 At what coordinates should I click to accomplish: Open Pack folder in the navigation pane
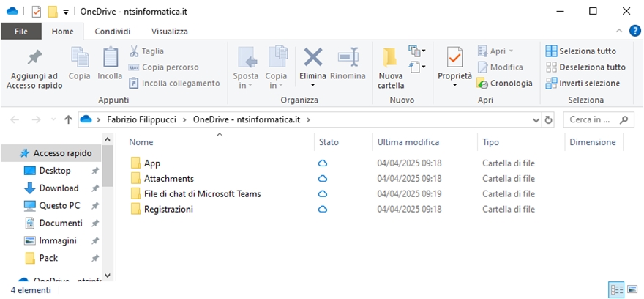pos(48,258)
